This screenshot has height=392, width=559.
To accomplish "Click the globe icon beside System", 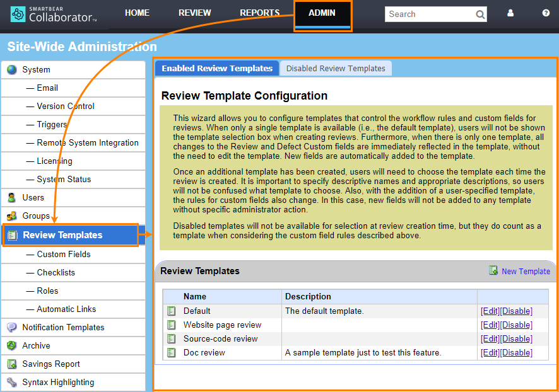I will pos(11,69).
